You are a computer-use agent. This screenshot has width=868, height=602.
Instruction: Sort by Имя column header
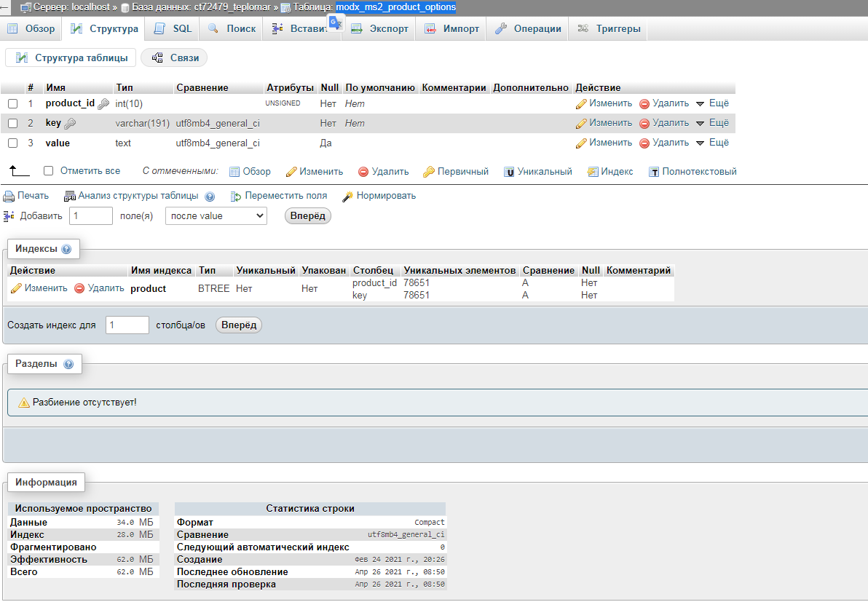pyautogui.click(x=55, y=87)
